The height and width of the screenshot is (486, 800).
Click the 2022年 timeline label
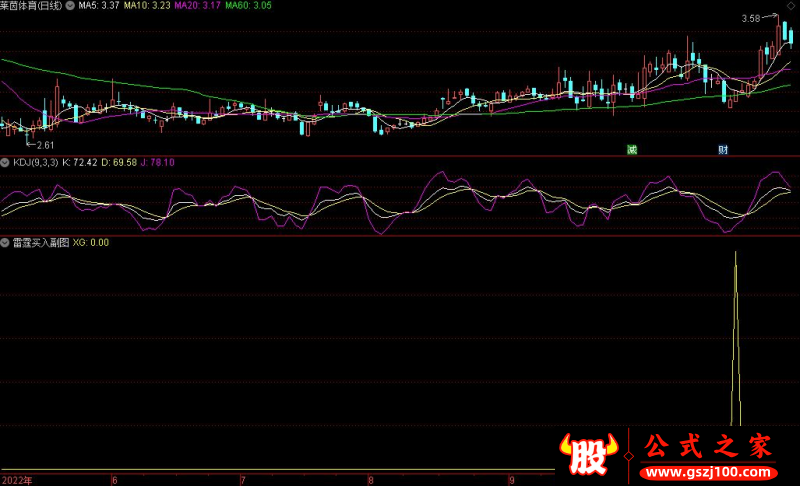(x=17, y=480)
